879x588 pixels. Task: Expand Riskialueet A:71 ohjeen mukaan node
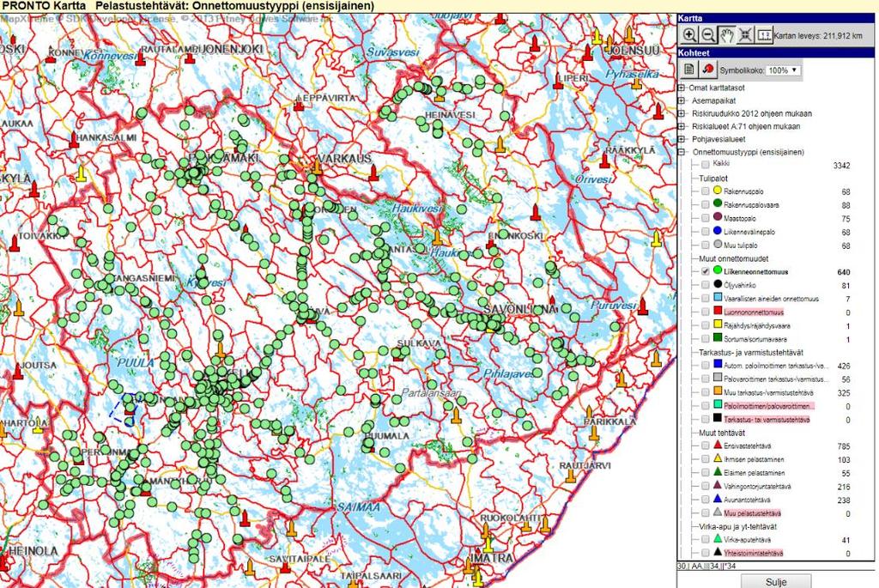tap(682, 127)
